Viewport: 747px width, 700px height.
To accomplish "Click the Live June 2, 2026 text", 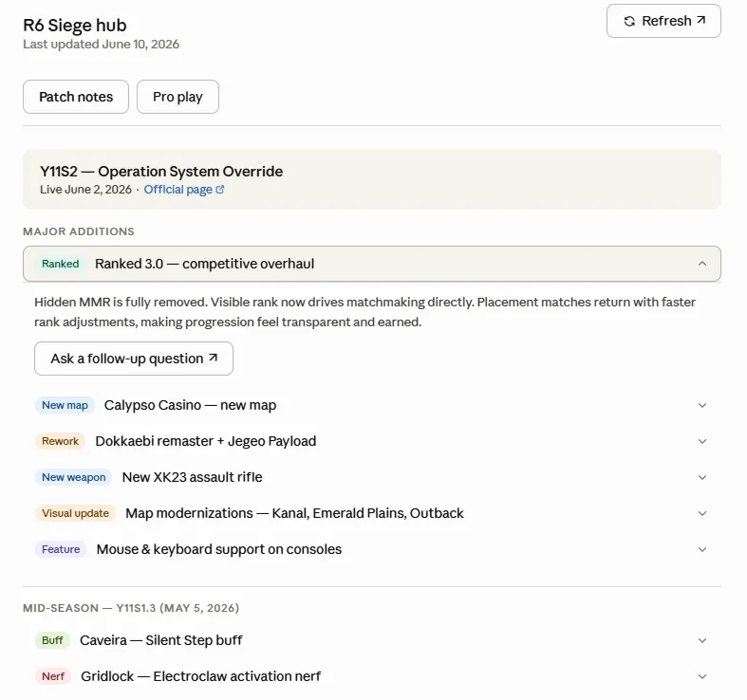I will click(x=85, y=190).
